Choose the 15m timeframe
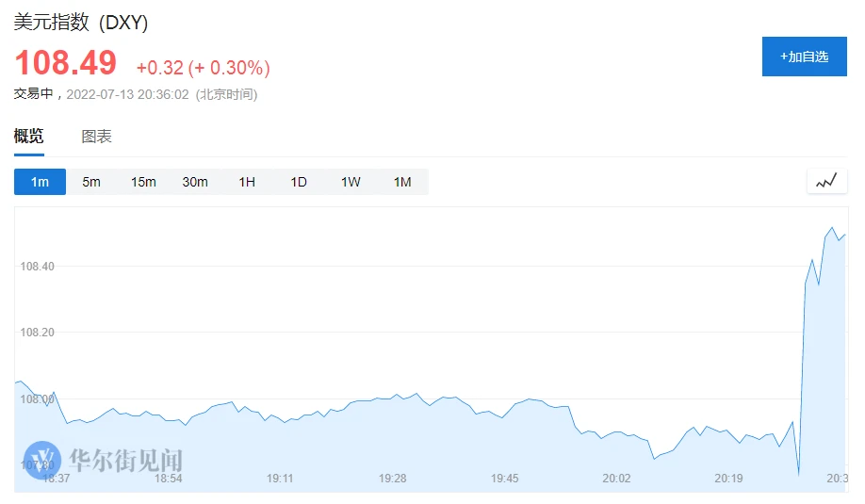The height and width of the screenshot is (504, 865). click(x=143, y=182)
